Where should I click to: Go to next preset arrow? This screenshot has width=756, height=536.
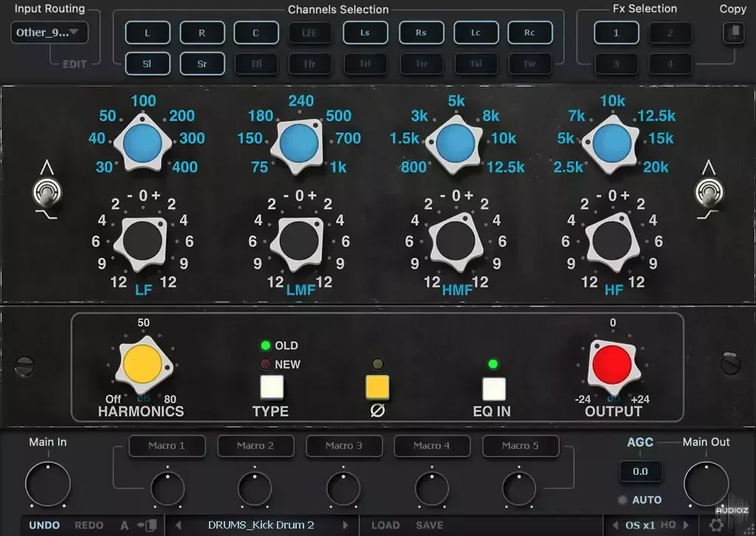point(346,526)
